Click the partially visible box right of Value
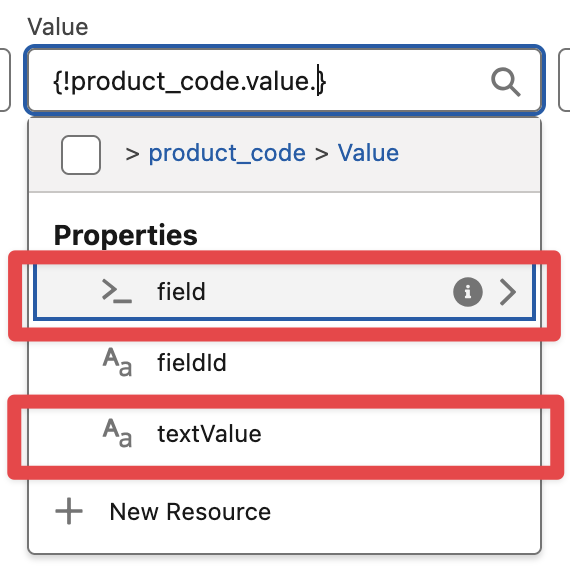Image resolution: width=570 pixels, height=574 pixels. coord(564,80)
